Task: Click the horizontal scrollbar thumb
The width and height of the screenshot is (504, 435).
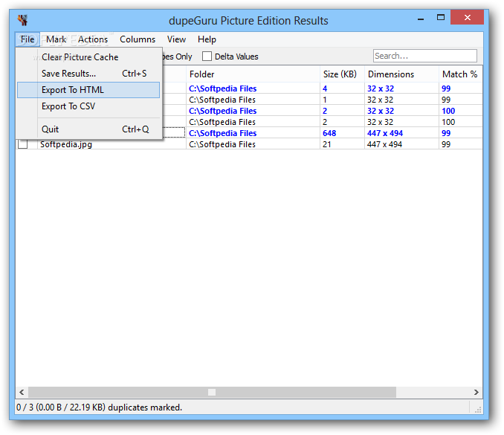Action: tap(212, 392)
